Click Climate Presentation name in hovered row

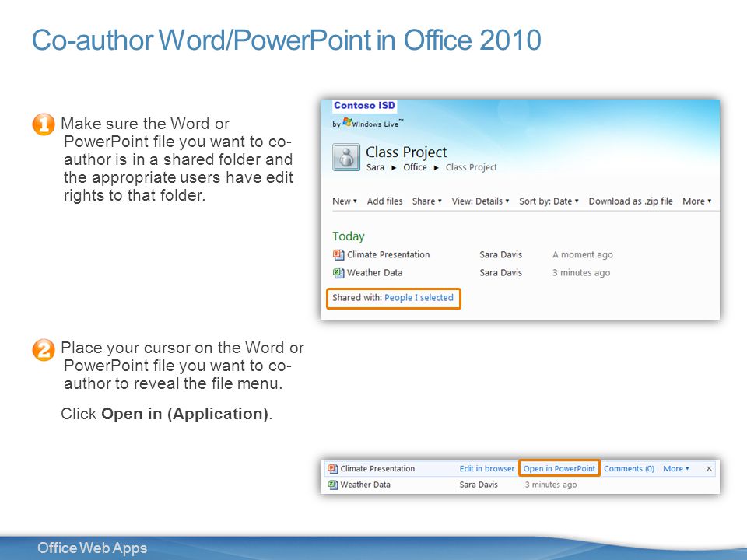click(x=377, y=468)
